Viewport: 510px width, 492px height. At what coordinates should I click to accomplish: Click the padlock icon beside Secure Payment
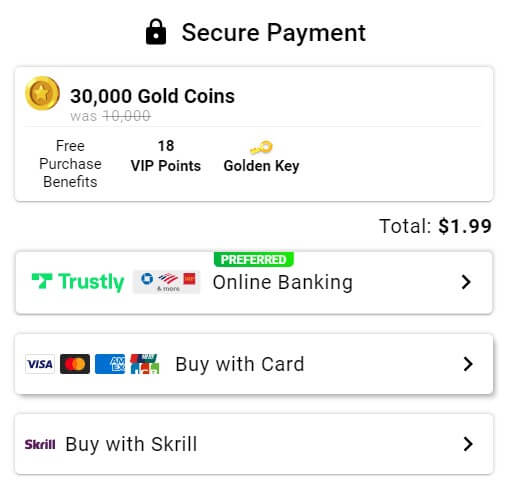156,32
